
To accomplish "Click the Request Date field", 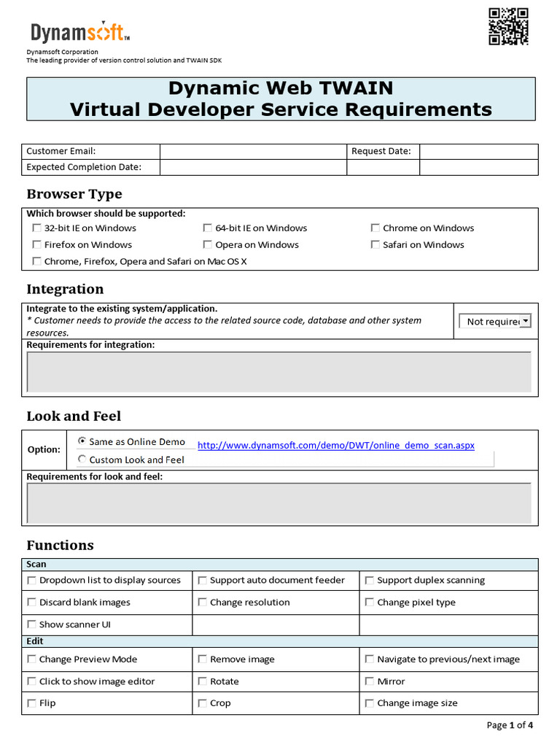I will [x=478, y=152].
